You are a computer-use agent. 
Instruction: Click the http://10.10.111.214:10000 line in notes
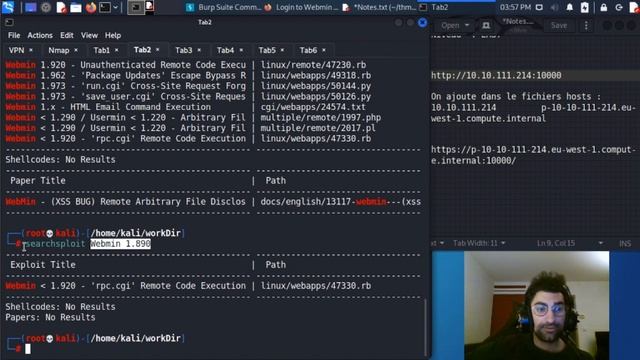coord(496,76)
